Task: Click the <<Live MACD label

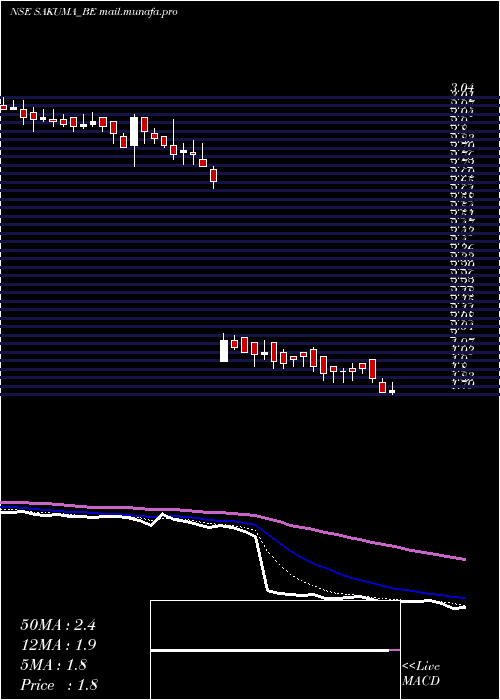Action: pos(421,674)
